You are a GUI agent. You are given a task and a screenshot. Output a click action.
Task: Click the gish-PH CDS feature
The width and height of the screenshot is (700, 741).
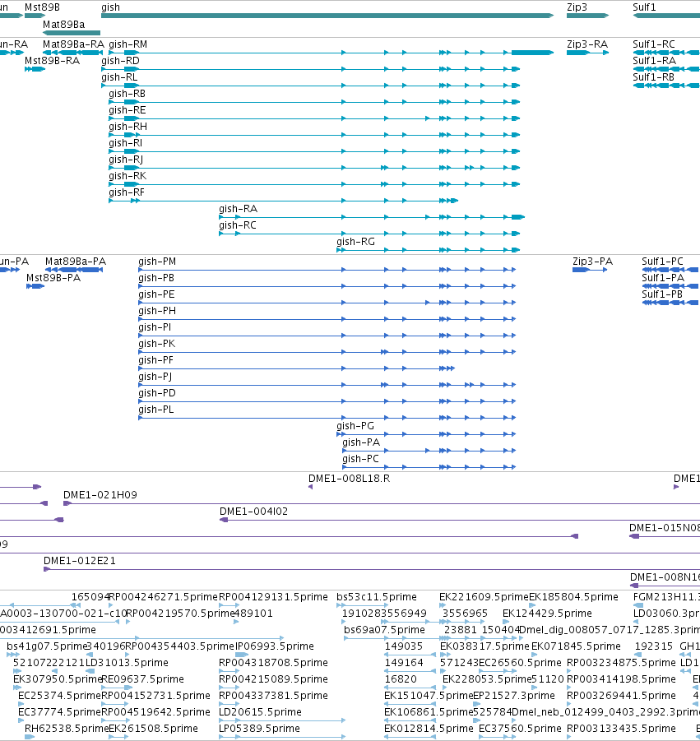(x=327, y=319)
